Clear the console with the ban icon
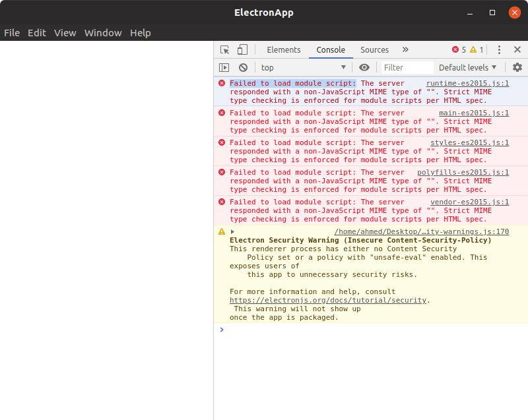The width and height of the screenshot is (528, 420). (243, 68)
